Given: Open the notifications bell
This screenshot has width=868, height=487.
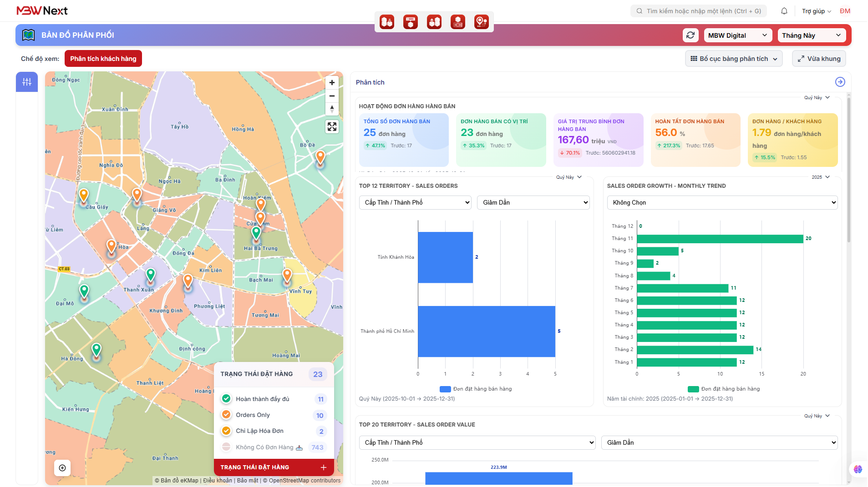Looking at the screenshot, I should [x=784, y=11].
